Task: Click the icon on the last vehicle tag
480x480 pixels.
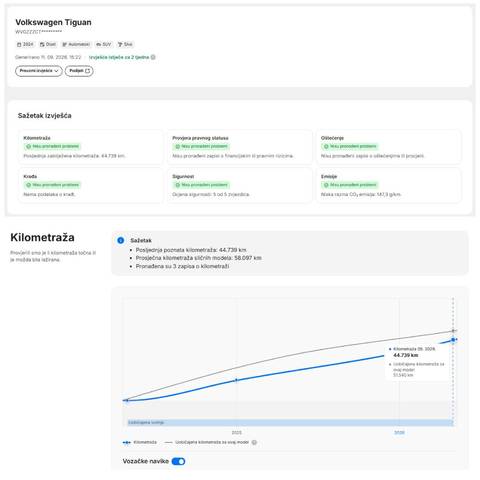Action: [x=120, y=44]
